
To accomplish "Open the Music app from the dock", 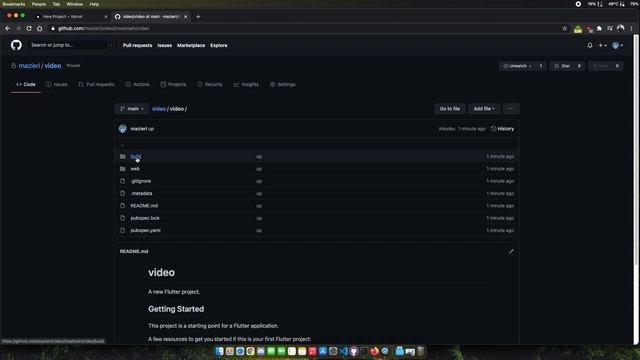I will pos(312,351).
